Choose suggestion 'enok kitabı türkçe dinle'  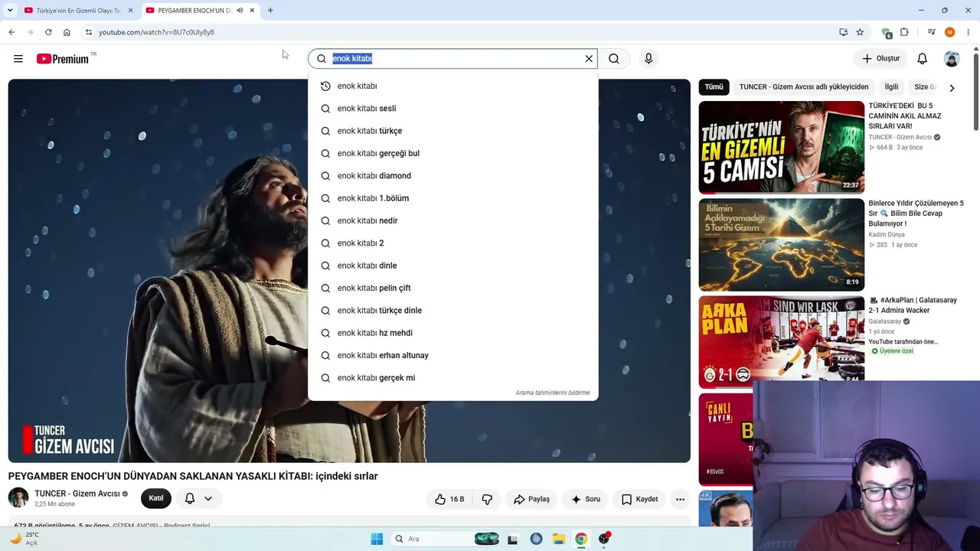pos(453,311)
